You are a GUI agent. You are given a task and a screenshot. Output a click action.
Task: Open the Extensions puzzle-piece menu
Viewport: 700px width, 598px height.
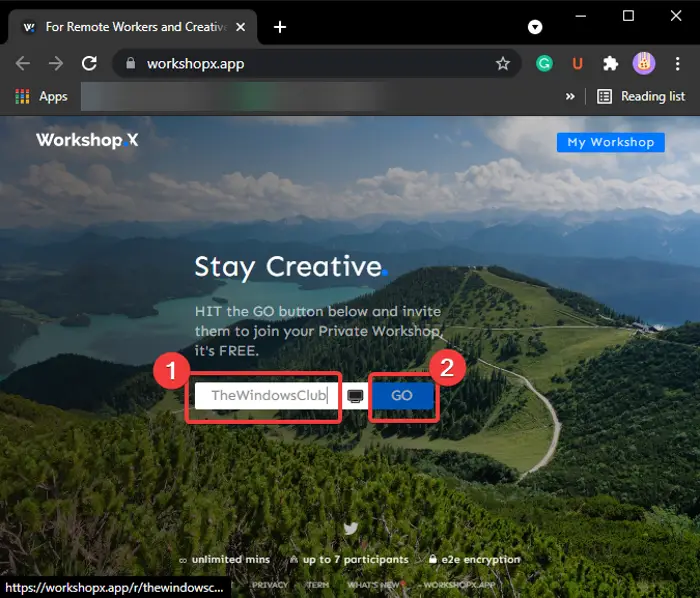point(610,63)
